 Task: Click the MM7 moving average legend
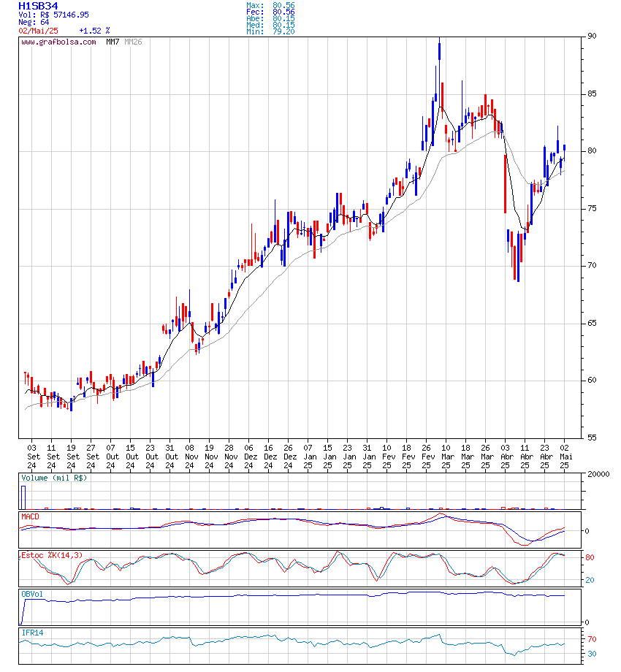click(113, 42)
